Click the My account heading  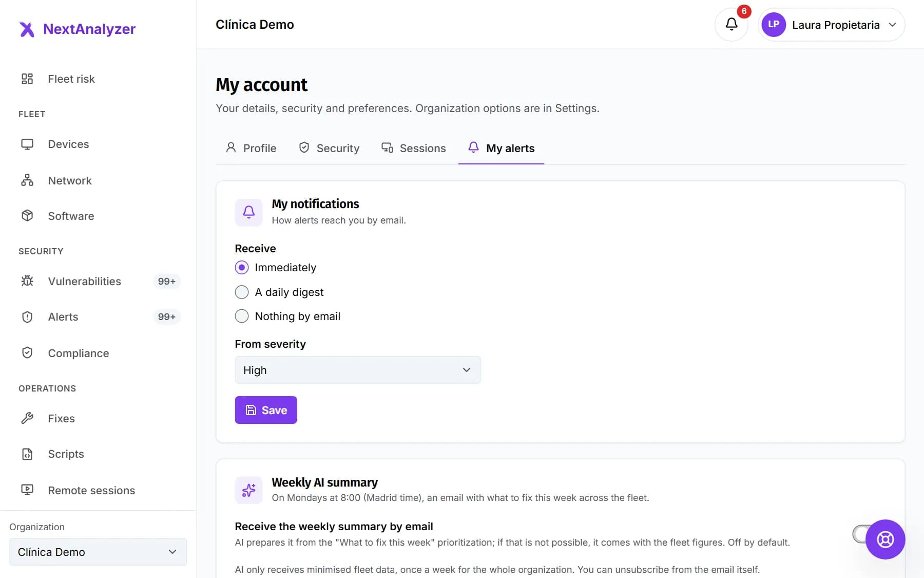point(261,85)
